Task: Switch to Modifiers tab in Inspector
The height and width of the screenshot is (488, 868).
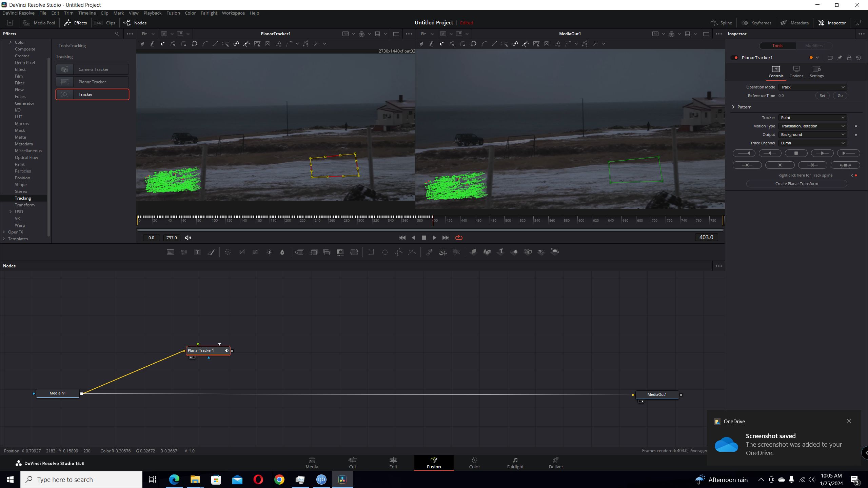Action: click(814, 46)
